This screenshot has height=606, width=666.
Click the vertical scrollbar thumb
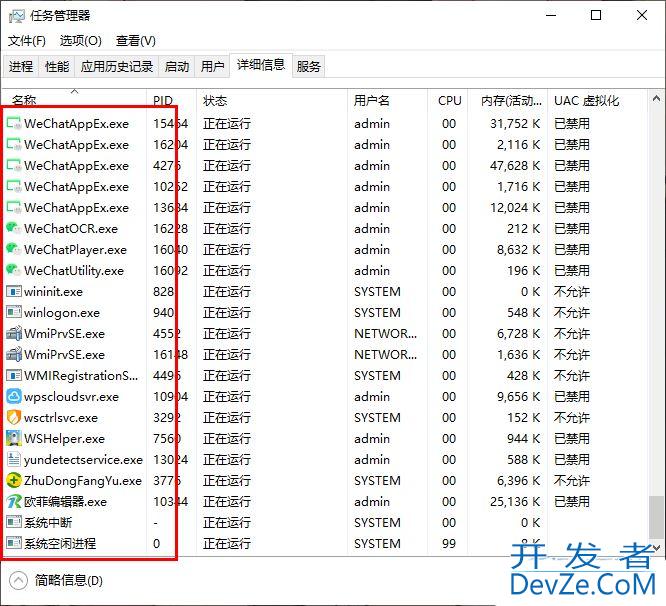click(656, 517)
